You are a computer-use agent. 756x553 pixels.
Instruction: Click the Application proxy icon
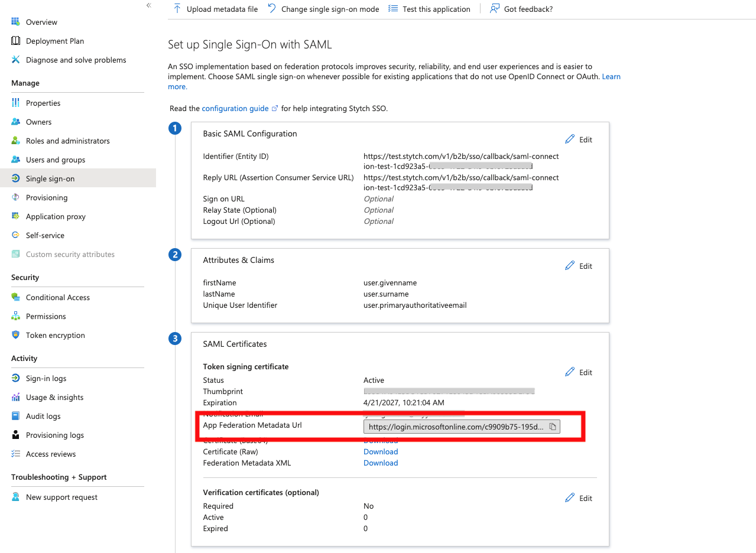pos(15,216)
